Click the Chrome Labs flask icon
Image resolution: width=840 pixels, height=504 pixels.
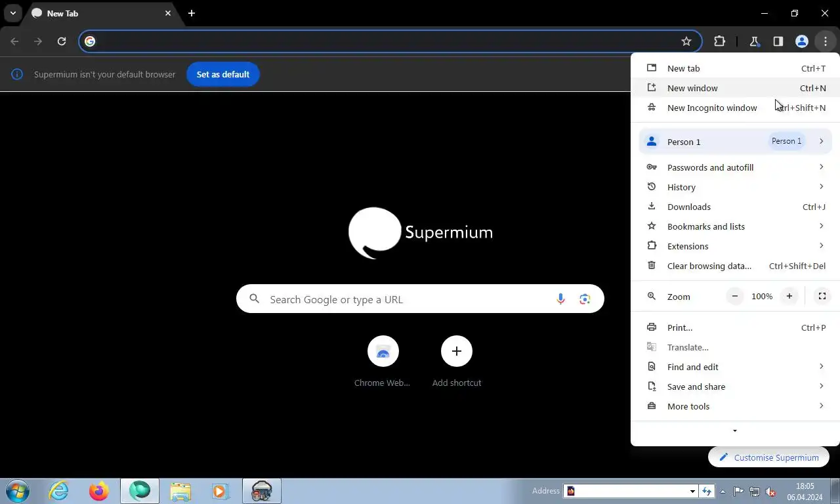(754, 41)
